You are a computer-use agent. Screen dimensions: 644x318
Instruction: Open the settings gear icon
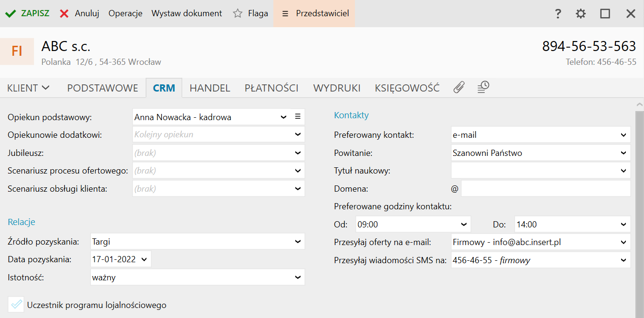pos(581,14)
